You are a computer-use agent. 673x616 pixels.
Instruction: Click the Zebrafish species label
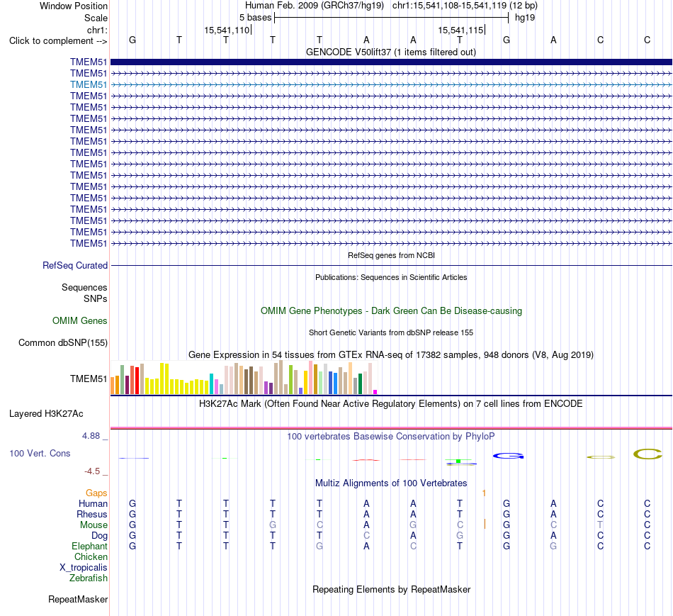click(89, 578)
